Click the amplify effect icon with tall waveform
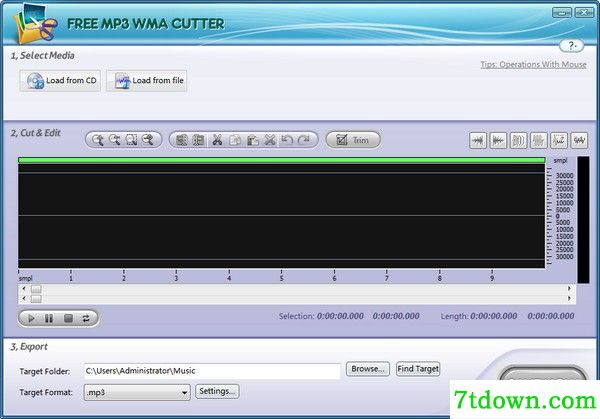This screenshot has width=600, height=419. point(539,140)
